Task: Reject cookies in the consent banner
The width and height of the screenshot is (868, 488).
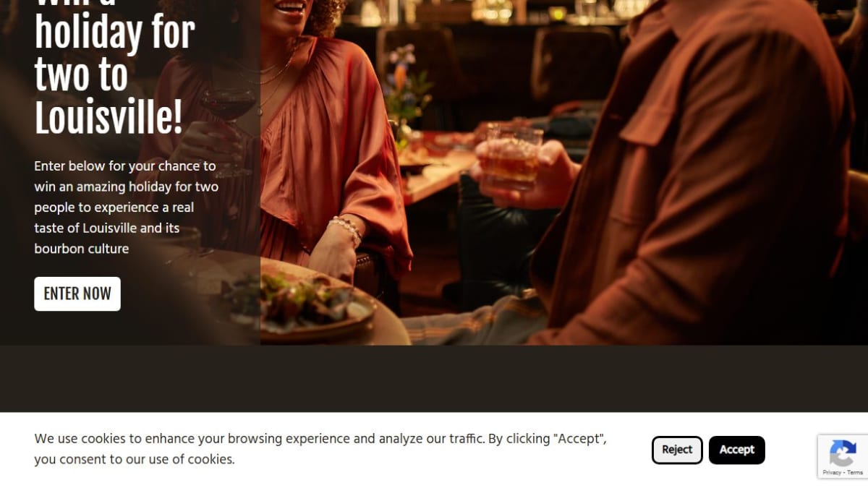Action: coord(677,450)
